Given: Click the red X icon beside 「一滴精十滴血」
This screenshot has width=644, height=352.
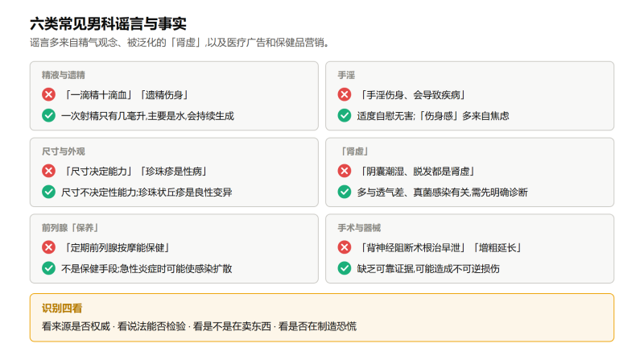Looking at the screenshot, I should [48, 94].
